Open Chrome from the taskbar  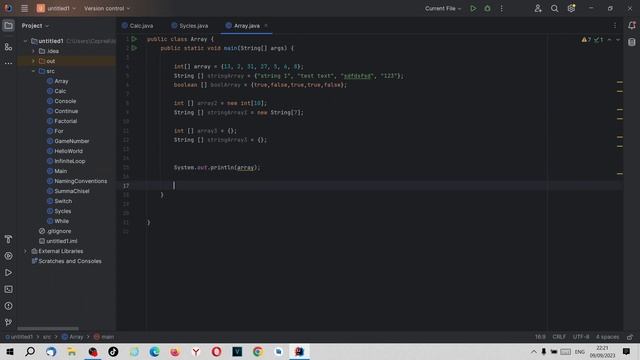258,352
